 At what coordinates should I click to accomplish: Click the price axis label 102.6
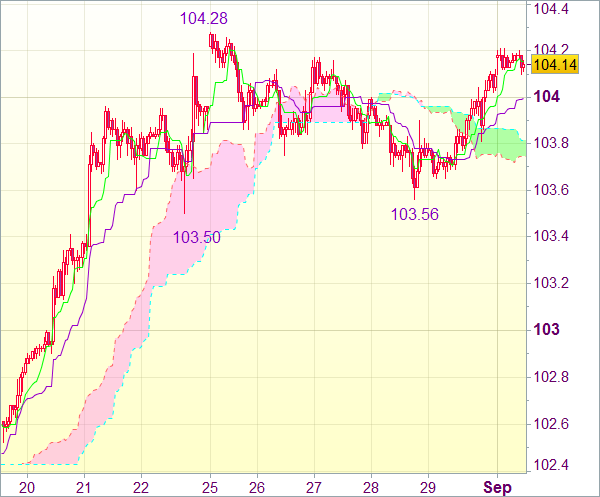click(551, 424)
